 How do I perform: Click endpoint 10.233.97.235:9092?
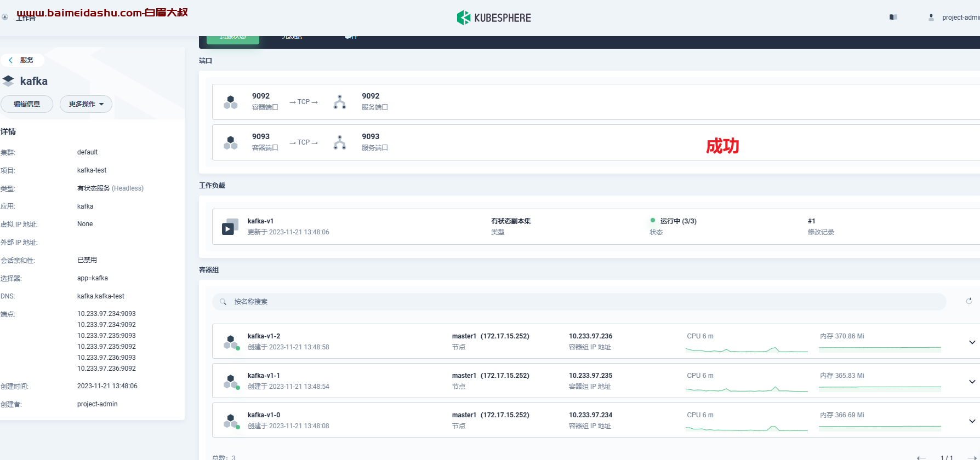[x=106, y=347]
